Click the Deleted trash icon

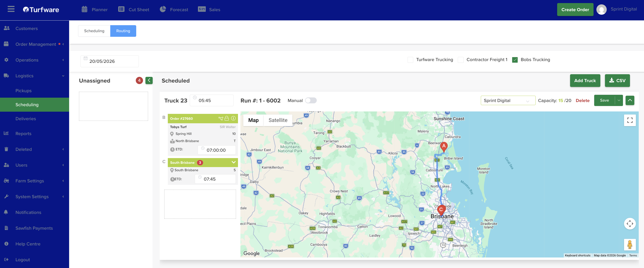[x=6, y=149]
